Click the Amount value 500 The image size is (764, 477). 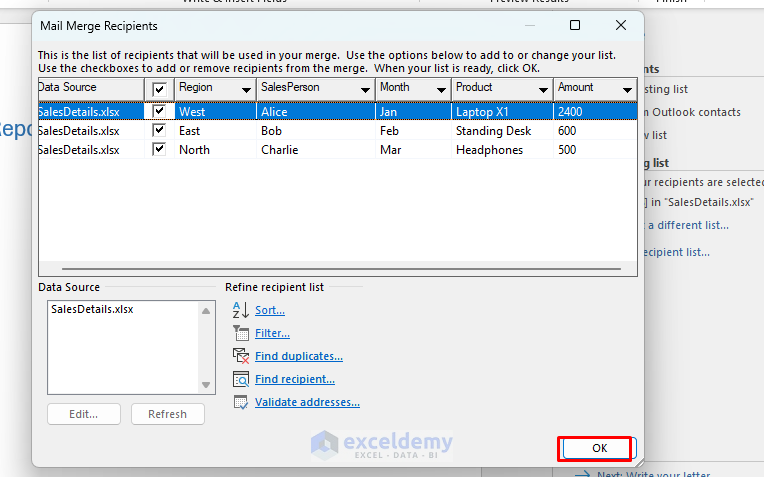pos(595,150)
